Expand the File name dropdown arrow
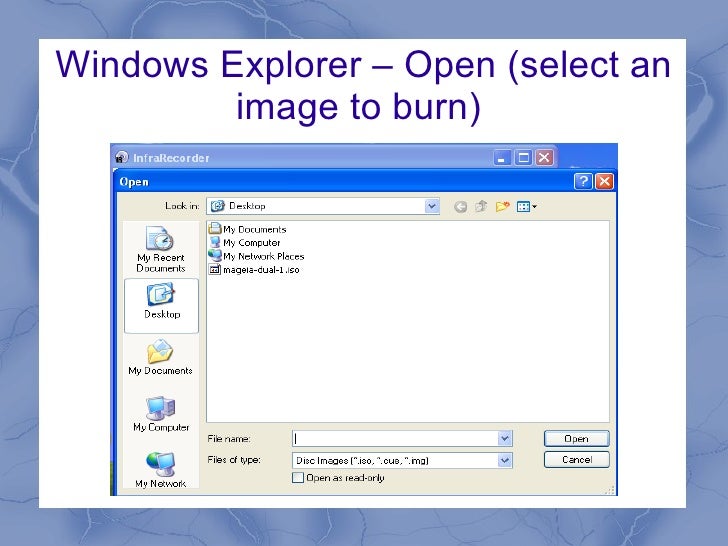This screenshot has width=728, height=546. pos(505,438)
